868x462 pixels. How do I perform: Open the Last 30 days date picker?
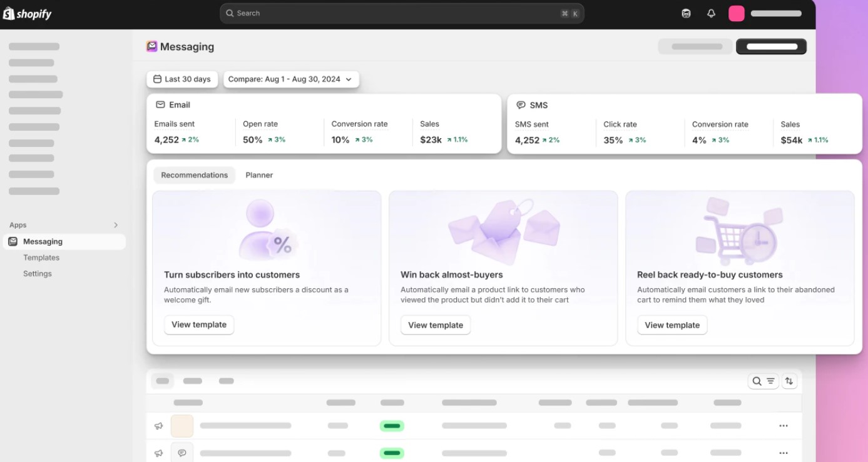(x=182, y=79)
